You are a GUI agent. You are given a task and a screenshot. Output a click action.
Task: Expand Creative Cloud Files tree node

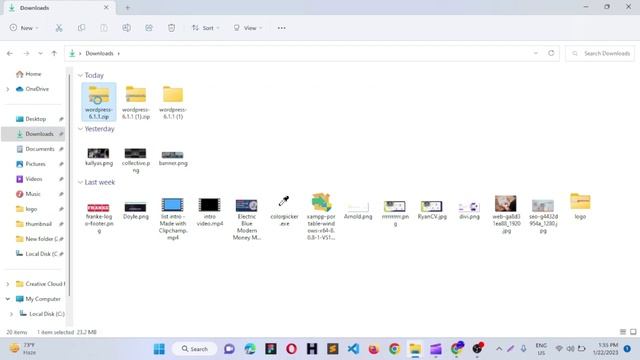[8, 284]
